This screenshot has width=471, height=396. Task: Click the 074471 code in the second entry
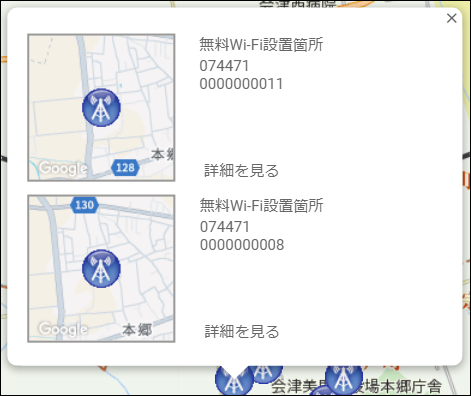coord(225,227)
